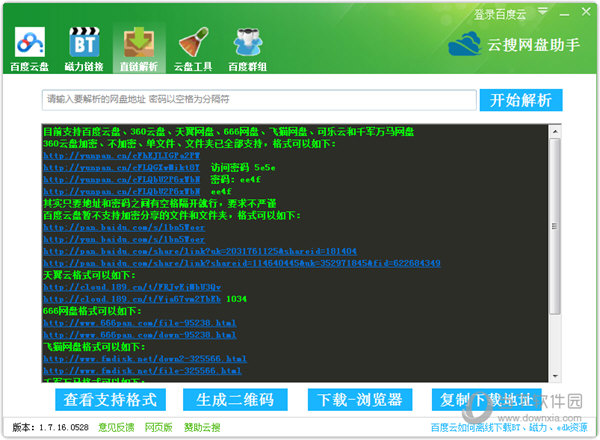Open the 网页版 link
Screen dimensions: 600x440
[158, 427]
